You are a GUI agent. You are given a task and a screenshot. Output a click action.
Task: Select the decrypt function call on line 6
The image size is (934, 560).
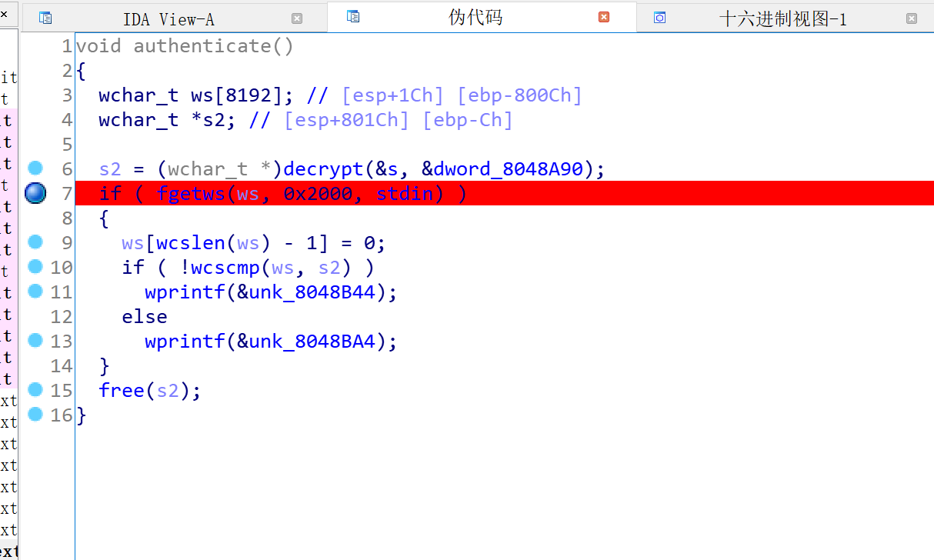pyautogui.click(x=323, y=168)
